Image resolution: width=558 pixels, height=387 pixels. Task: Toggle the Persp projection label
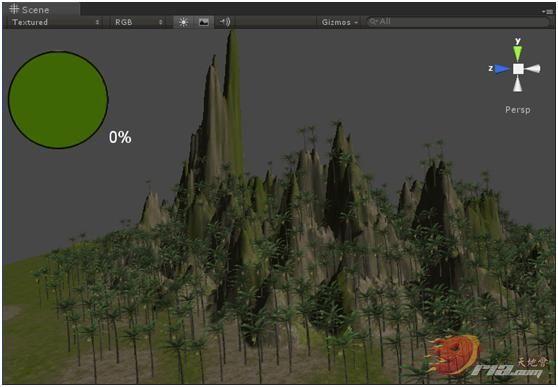[x=518, y=110]
